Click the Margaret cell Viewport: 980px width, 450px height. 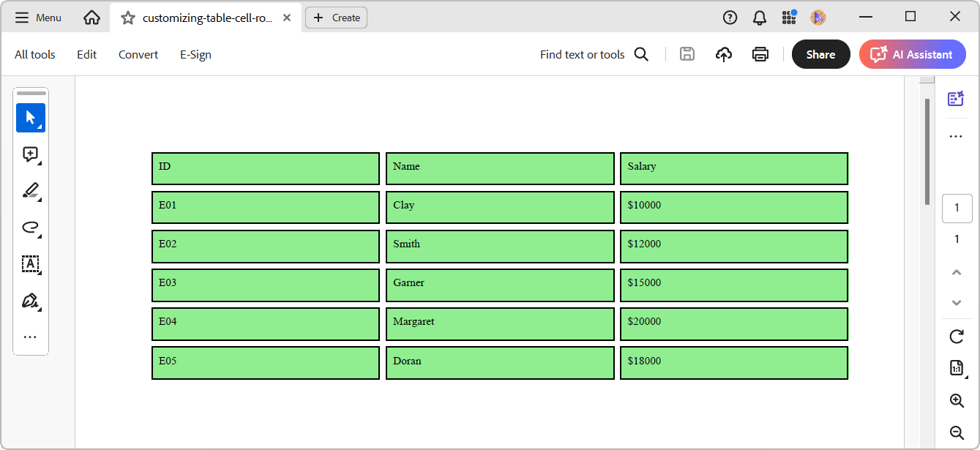click(x=500, y=323)
